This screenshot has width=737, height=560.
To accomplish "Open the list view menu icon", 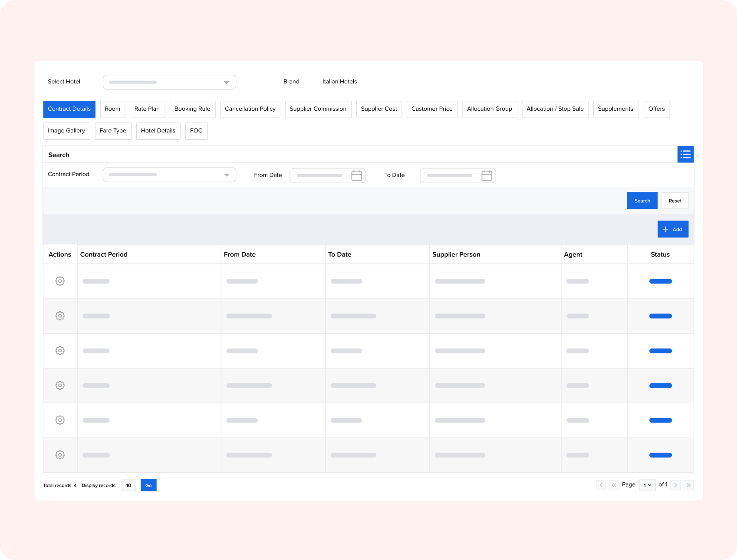I will tap(685, 155).
